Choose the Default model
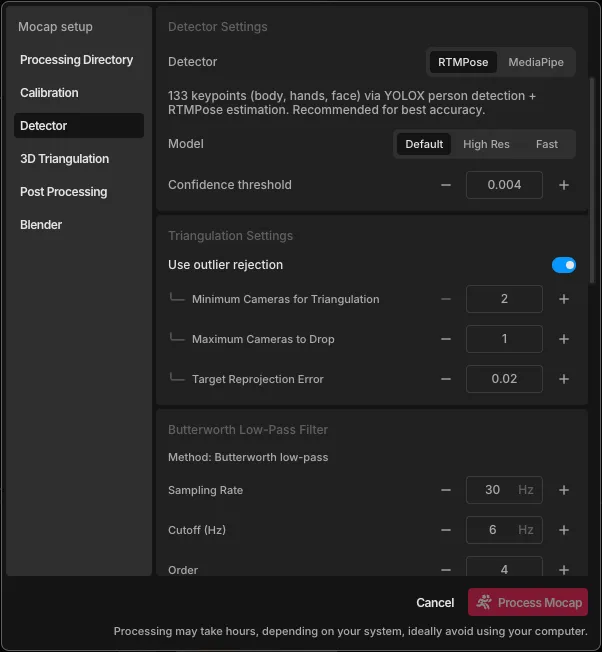 [x=424, y=144]
